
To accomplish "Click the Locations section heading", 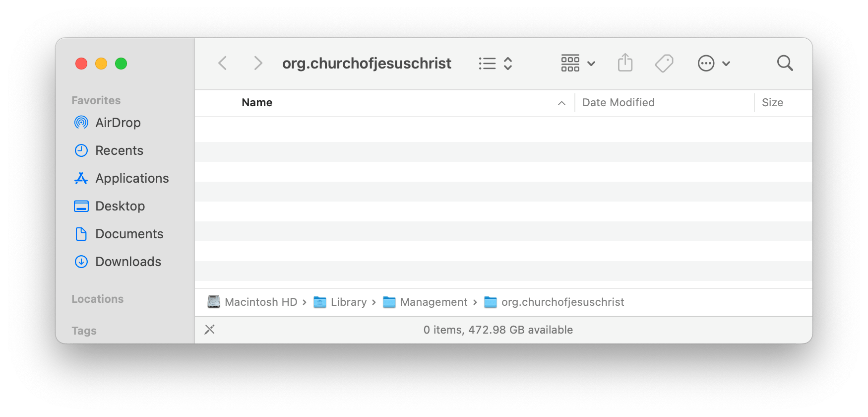I will click(x=98, y=299).
